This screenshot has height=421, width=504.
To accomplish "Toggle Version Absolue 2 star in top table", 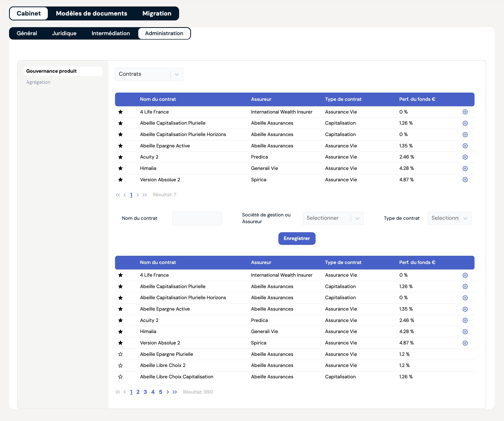I will coord(120,180).
